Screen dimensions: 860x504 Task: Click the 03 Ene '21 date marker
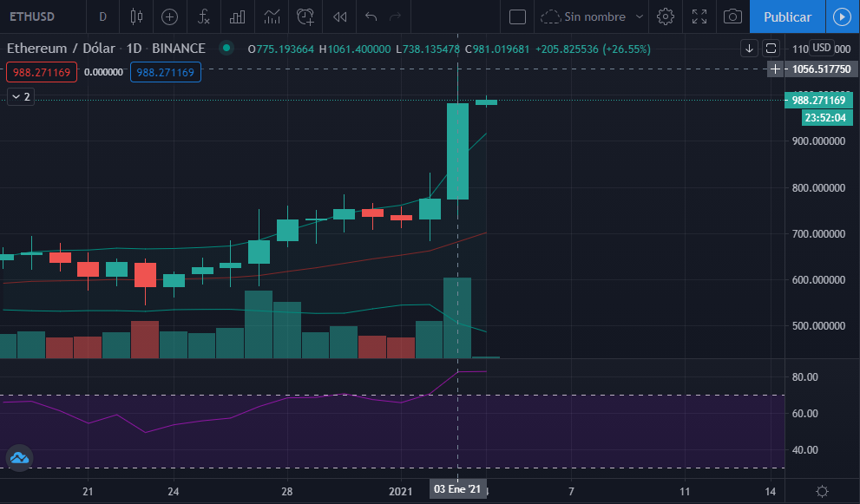(456, 488)
